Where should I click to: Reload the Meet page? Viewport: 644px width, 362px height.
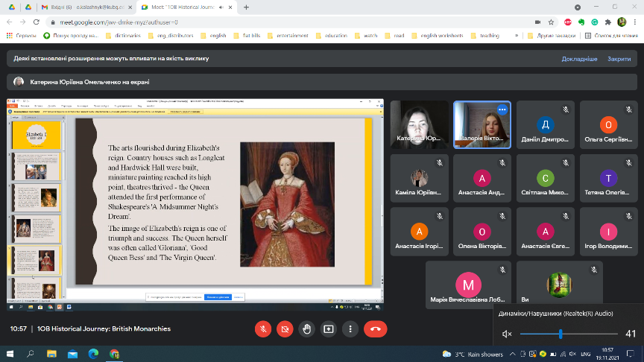pyautogui.click(x=37, y=22)
